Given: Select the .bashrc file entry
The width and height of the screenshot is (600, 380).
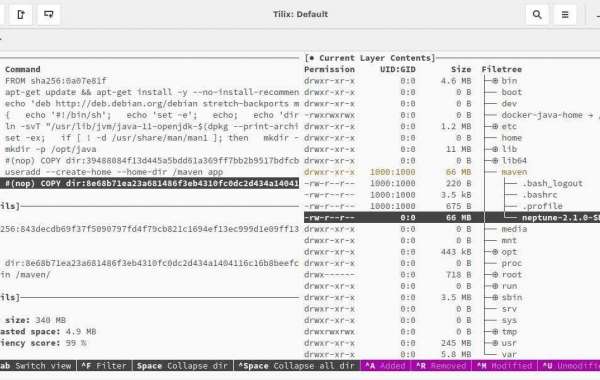Looking at the screenshot, I should (x=540, y=195).
